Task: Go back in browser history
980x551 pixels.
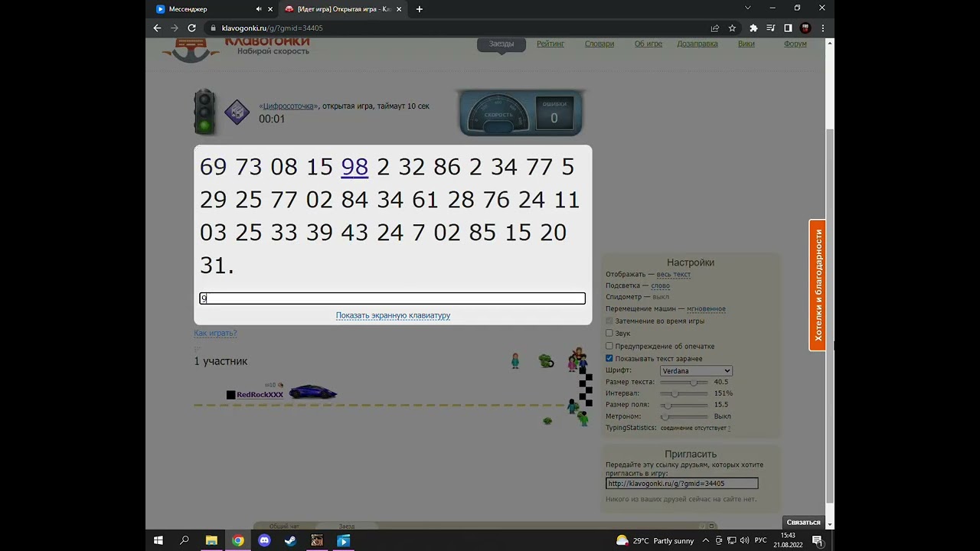Action: pyautogui.click(x=157, y=28)
